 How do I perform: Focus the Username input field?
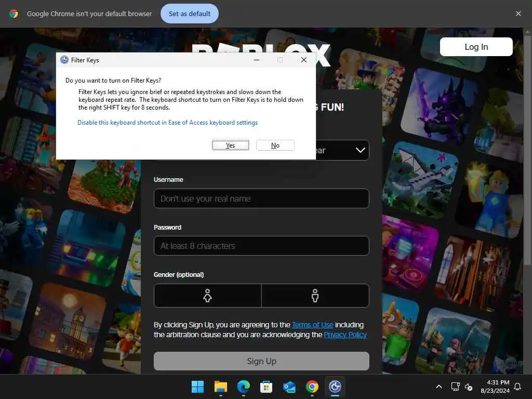tap(261, 198)
